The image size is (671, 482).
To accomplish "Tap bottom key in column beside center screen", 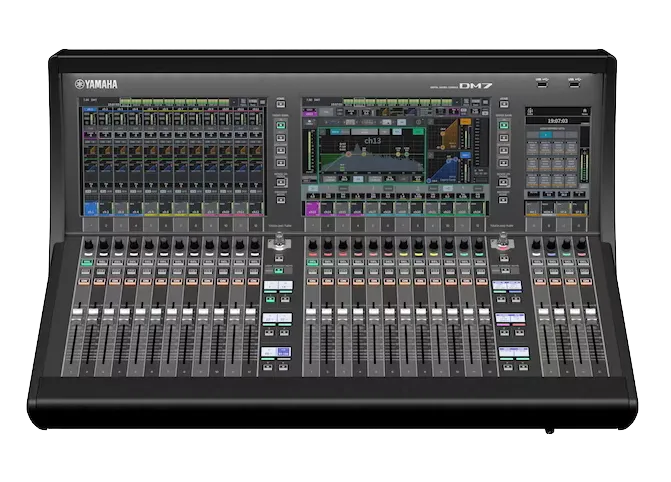I will (x=504, y=199).
